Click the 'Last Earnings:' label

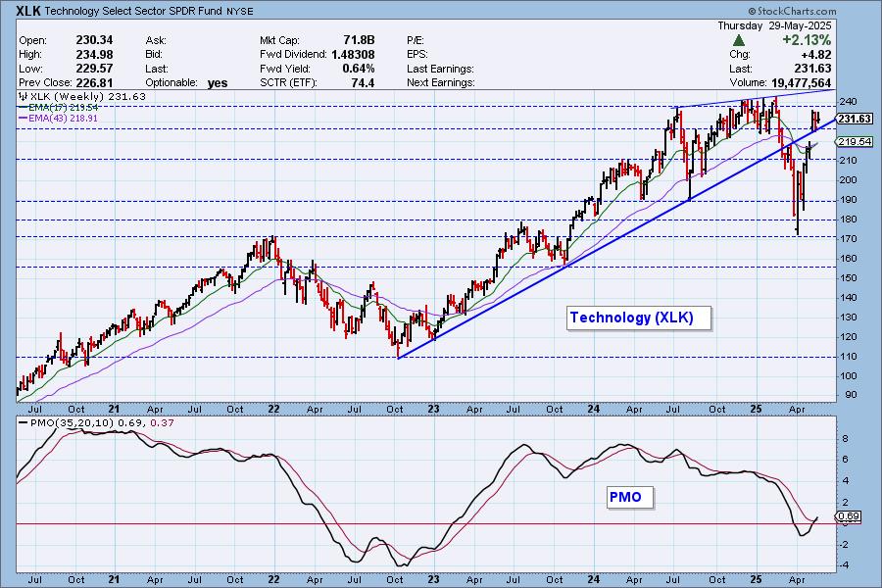[x=440, y=70]
